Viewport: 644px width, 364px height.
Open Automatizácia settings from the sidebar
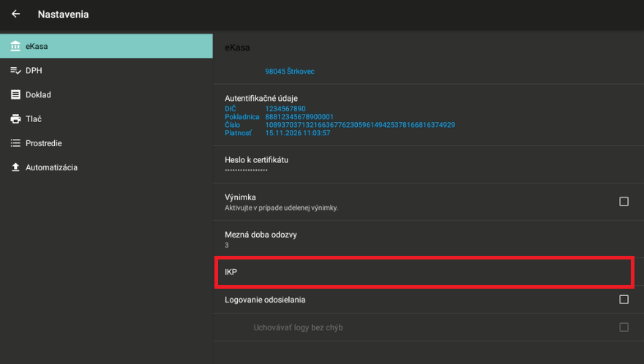(51, 167)
